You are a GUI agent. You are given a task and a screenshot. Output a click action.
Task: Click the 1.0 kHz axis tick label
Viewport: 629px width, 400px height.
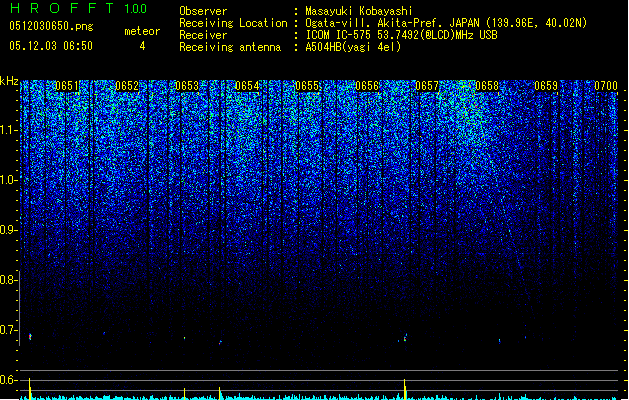pos(8,180)
